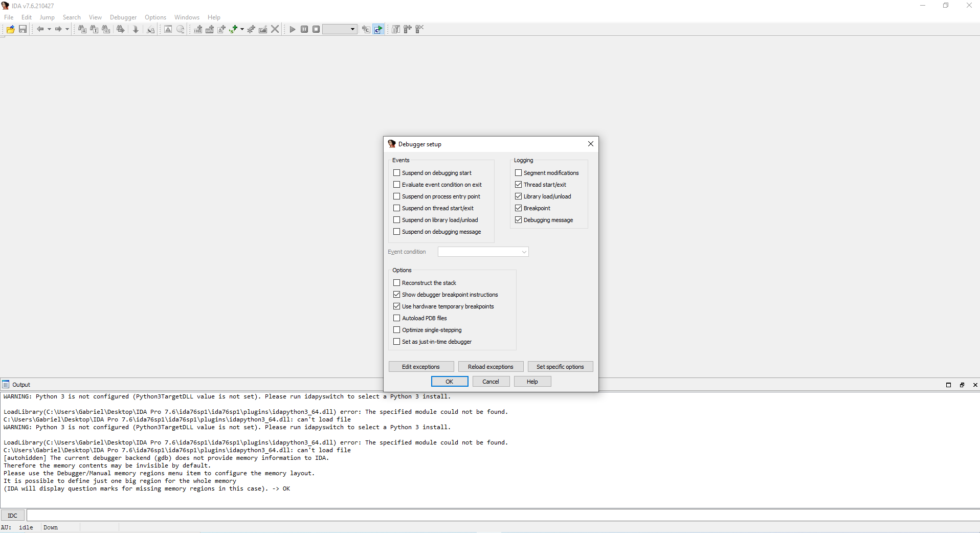Open the Search menu
The image size is (980, 533).
point(72,17)
